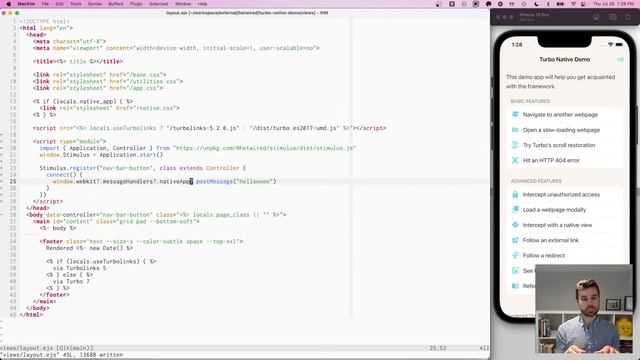Click the 'script type="module"' line
Image resolution: width=640 pixels, height=360 pixels.
(x=69, y=141)
